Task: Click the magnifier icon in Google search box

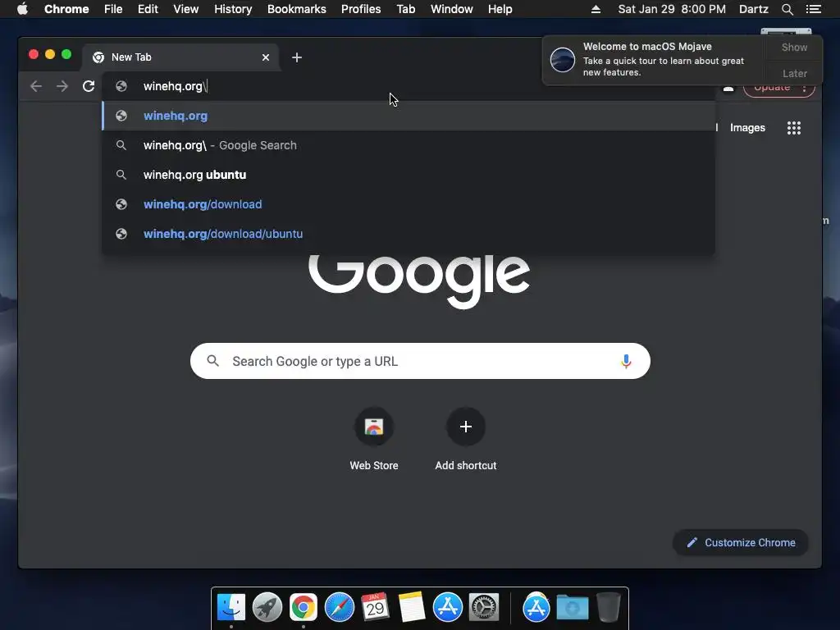Action: [x=212, y=361]
